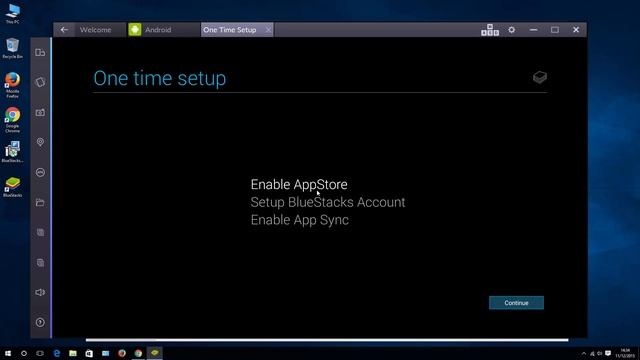
Task: Open the file folder sidebar icon
Action: (40, 202)
